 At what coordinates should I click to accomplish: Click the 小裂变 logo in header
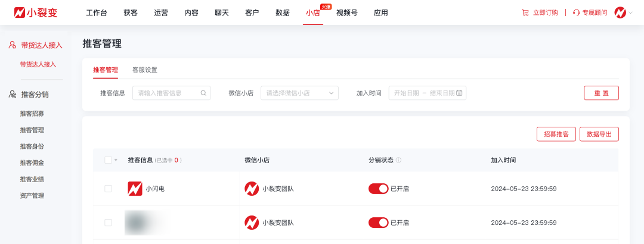click(x=37, y=12)
